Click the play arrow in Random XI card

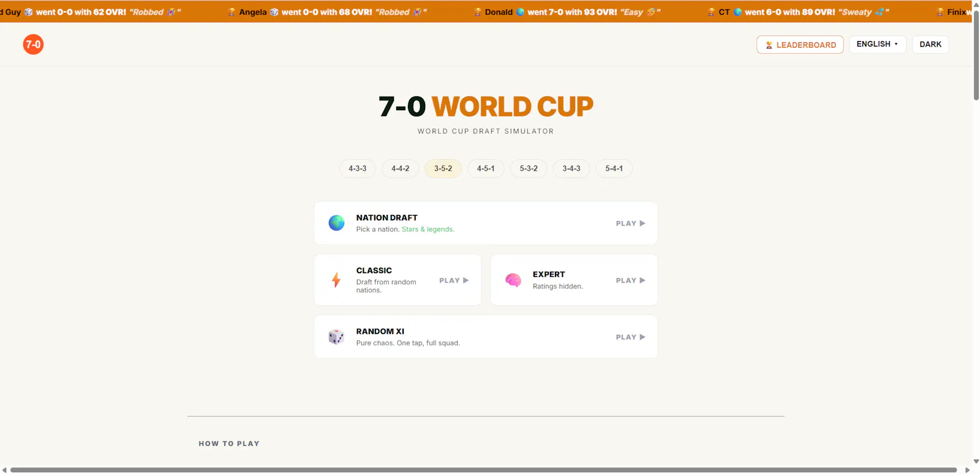[x=643, y=337]
